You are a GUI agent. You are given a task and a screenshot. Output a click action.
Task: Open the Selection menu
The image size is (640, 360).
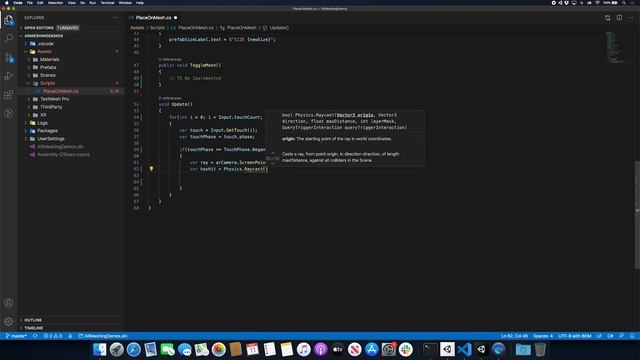(56, 3)
